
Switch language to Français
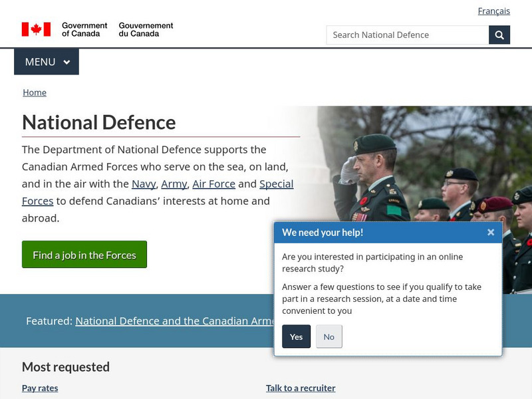coord(493,11)
